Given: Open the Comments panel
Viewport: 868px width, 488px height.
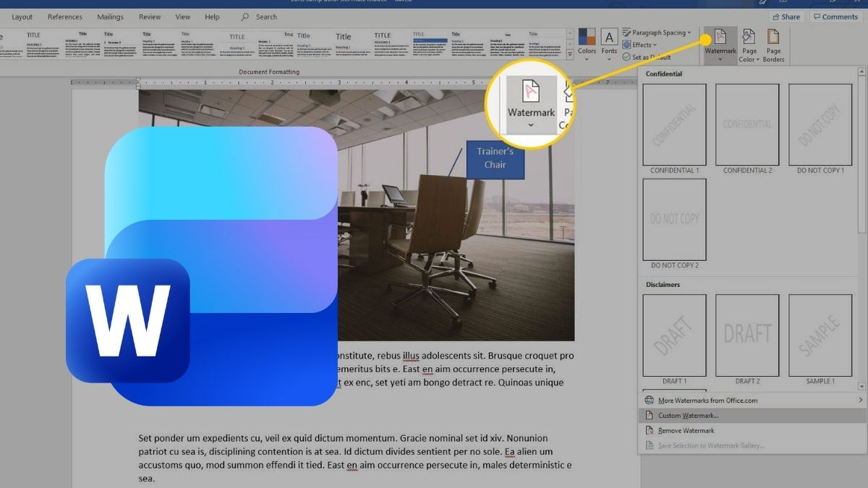Looking at the screenshot, I should pos(835,17).
